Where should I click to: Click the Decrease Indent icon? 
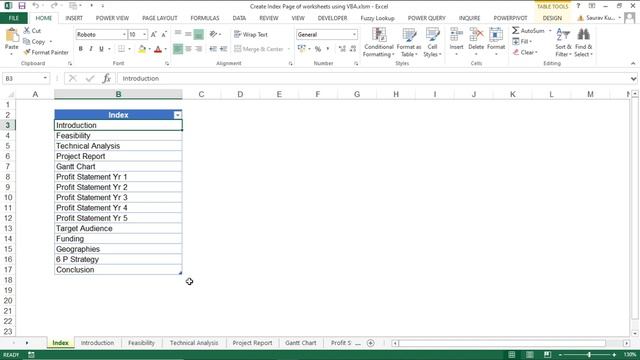(x=213, y=49)
